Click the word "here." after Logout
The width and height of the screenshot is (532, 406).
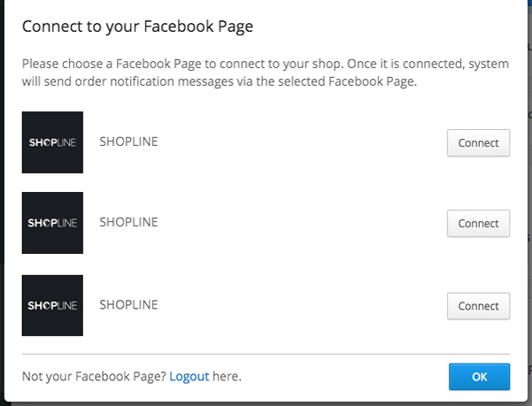pos(227,377)
